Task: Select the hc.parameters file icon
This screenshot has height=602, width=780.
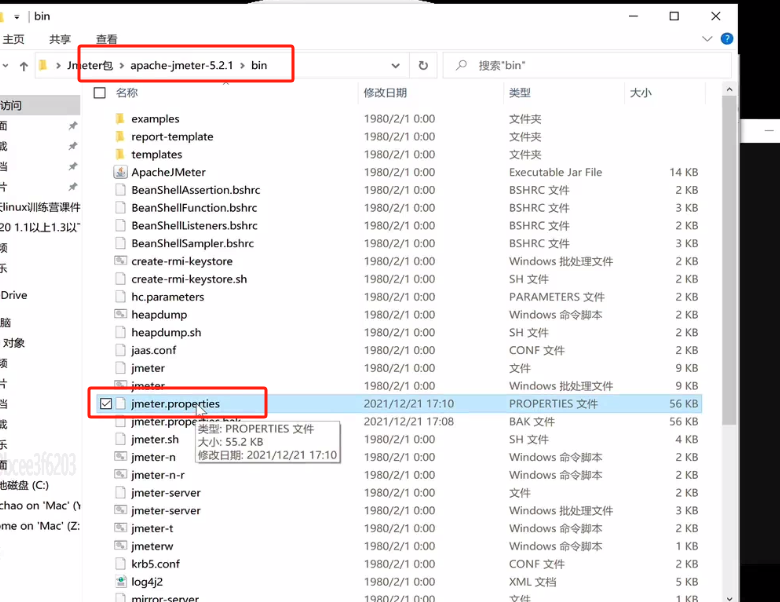Action: pyautogui.click(x=120, y=297)
